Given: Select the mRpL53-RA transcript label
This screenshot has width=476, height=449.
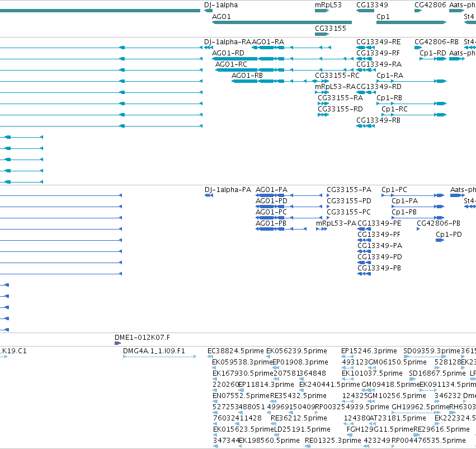Looking at the screenshot, I should [335, 87].
